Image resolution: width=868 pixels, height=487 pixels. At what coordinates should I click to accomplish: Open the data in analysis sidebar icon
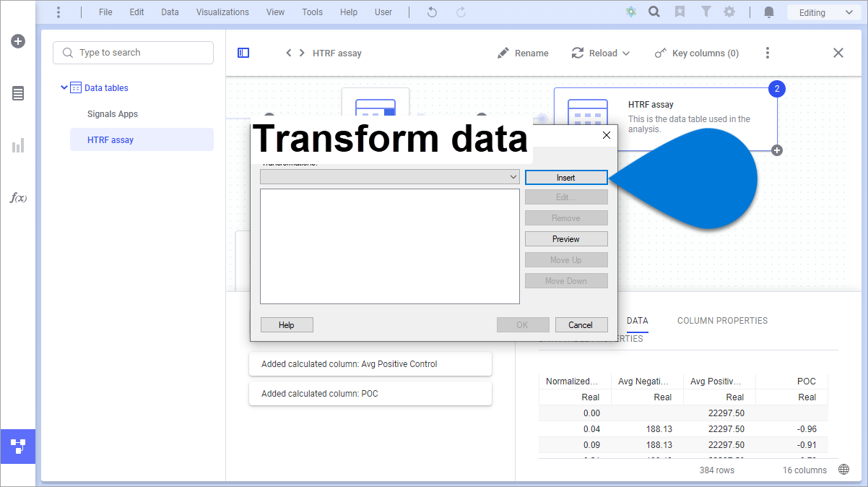[18, 93]
